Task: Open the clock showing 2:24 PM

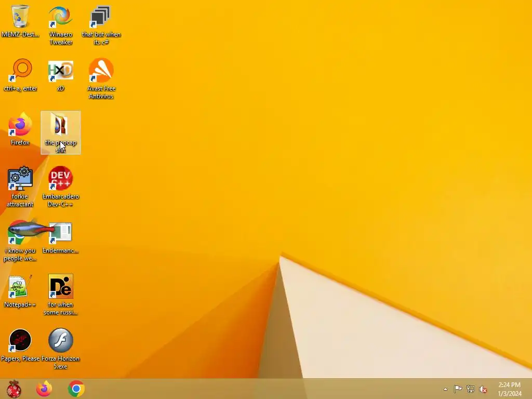Action: click(509, 389)
